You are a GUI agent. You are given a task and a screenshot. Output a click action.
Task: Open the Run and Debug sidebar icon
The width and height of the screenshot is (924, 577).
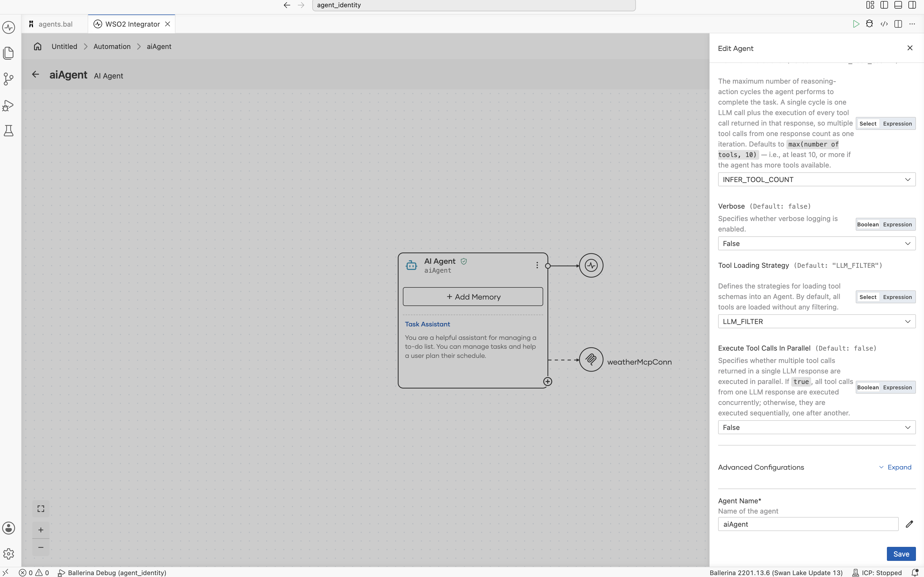point(8,105)
